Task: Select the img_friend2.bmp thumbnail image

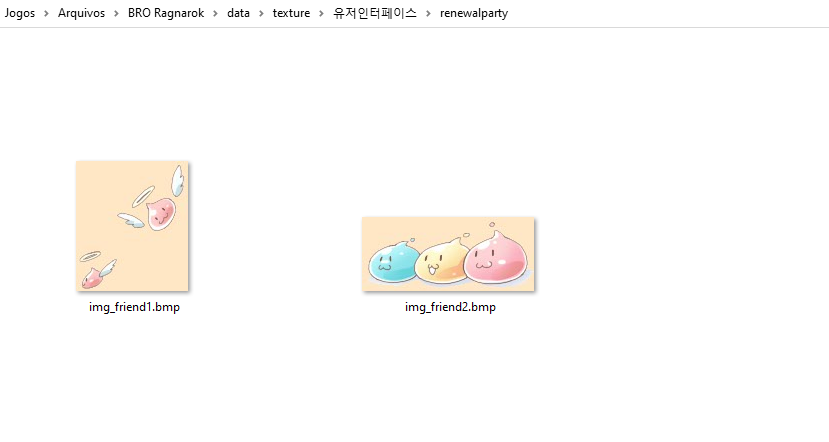Action: tap(448, 254)
